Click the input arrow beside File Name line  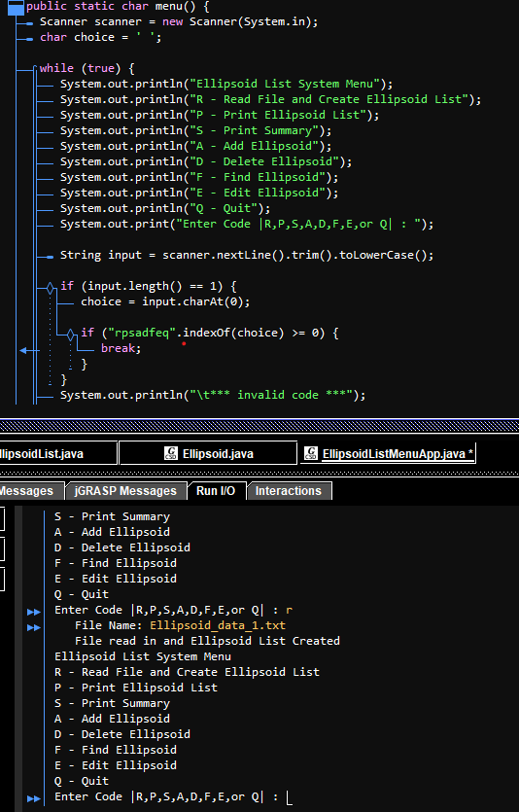point(34,627)
